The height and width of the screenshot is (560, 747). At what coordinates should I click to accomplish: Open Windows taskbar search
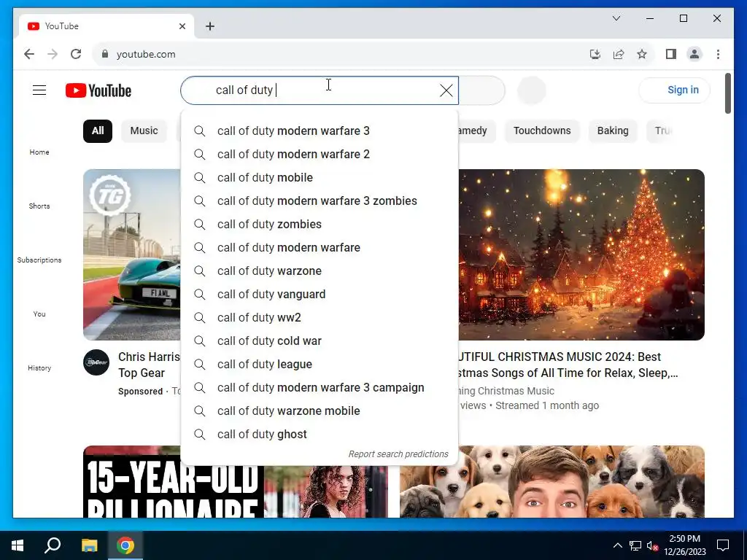click(53, 545)
